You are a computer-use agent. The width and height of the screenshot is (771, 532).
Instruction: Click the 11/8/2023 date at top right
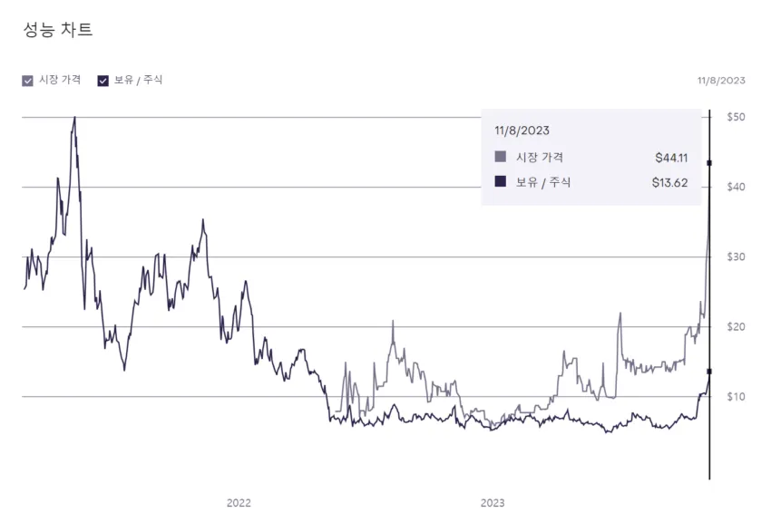(721, 81)
